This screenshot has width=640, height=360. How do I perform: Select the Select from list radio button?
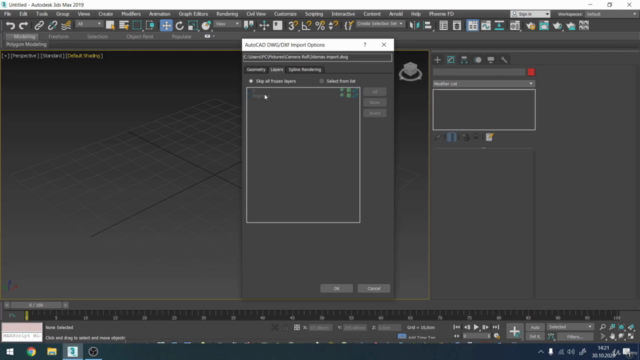tap(322, 81)
